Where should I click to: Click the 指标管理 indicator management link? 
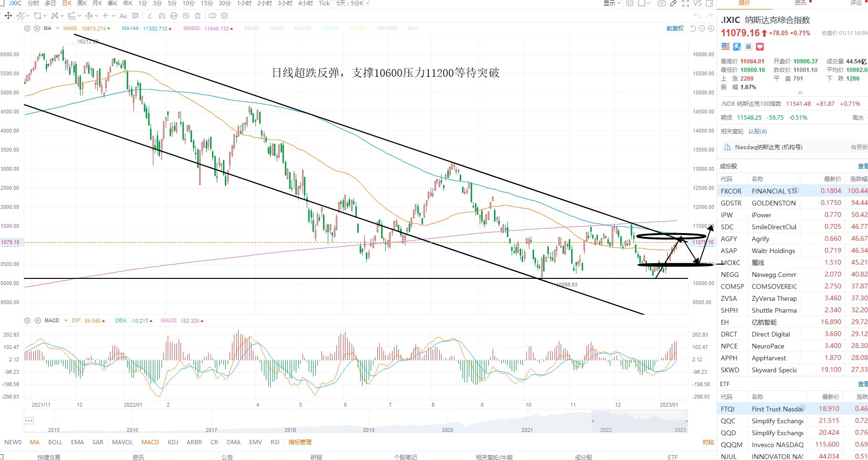(x=300, y=442)
